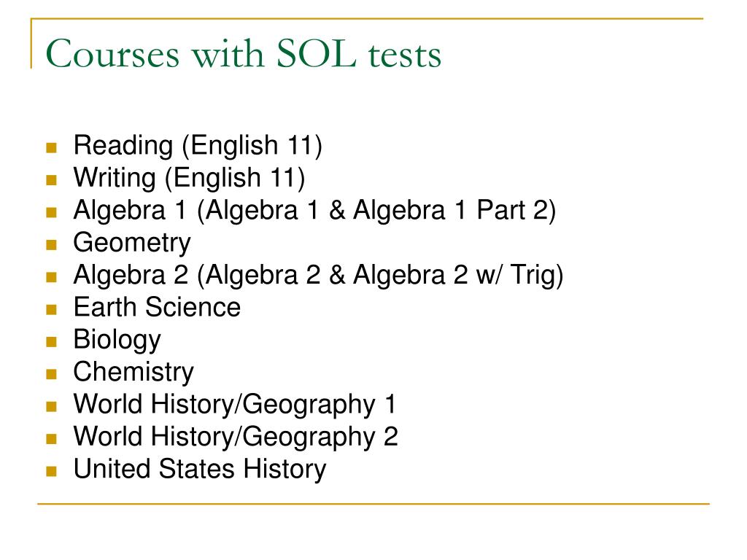
Task: Click the bullet beside United States History
Action: tap(52, 472)
